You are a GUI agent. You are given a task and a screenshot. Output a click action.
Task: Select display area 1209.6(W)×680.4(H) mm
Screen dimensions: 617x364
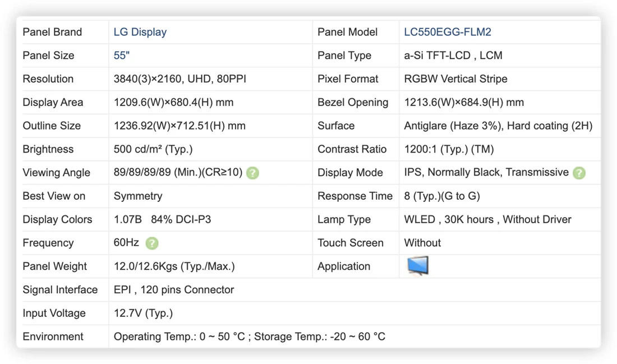click(x=173, y=102)
